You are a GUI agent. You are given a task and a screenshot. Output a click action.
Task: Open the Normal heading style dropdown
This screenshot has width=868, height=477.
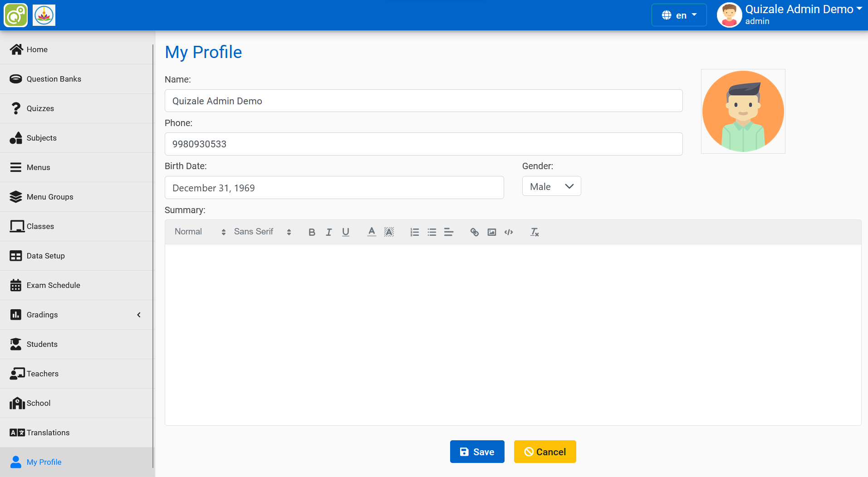point(200,232)
